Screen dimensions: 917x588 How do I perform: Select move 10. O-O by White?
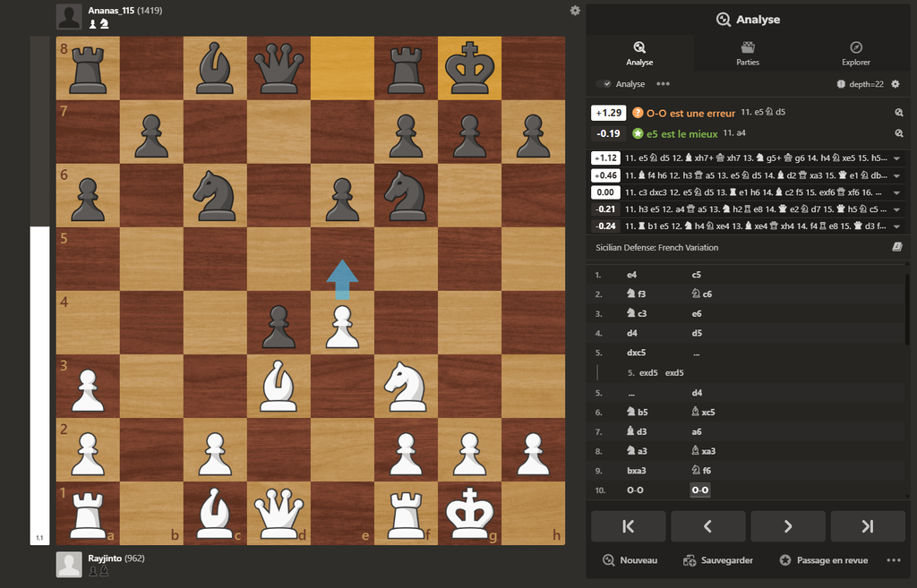pyautogui.click(x=635, y=490)
